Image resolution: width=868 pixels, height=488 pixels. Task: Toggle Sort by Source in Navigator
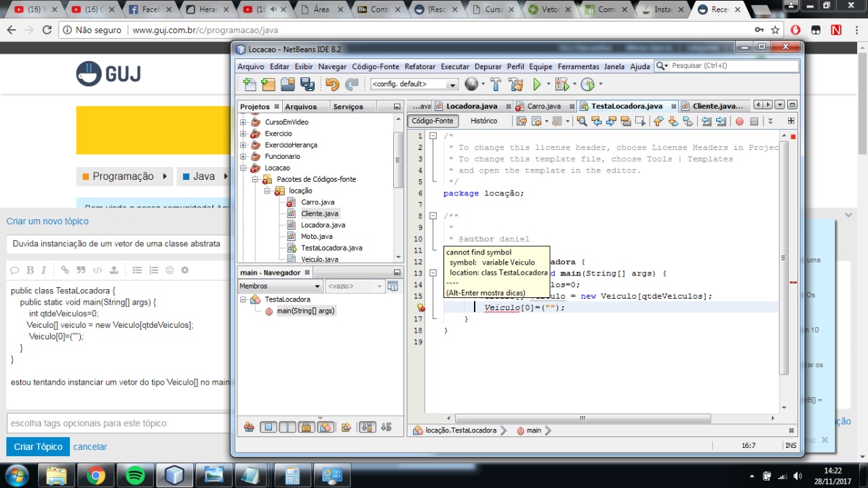386,427
